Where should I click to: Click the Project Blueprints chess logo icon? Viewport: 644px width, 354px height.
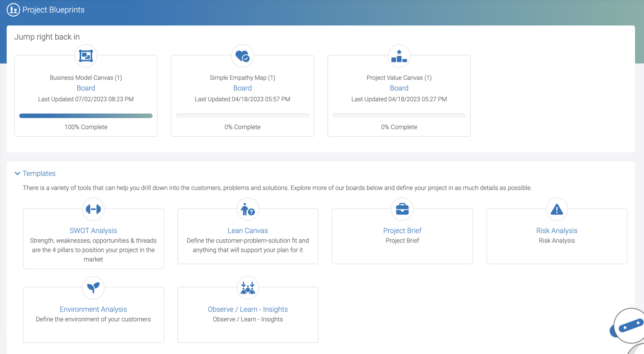click(x=13, y=10)
